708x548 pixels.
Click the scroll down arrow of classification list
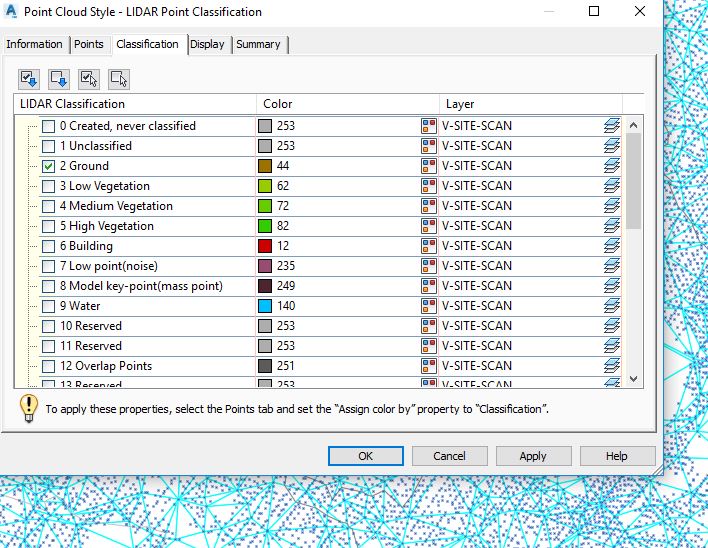[633, 379]
